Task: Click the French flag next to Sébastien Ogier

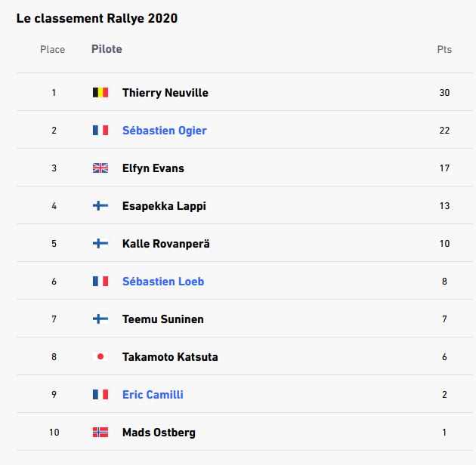Action: point(100,130)
